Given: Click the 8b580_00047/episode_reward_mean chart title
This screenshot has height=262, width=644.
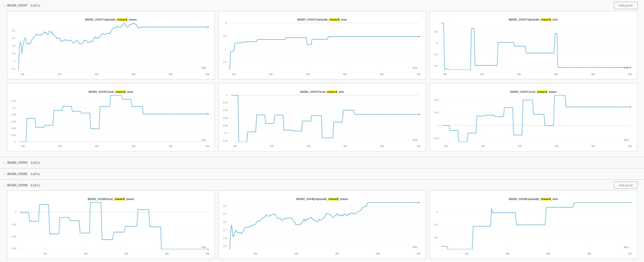Looking at the screenshot, I should click(x=111, y=20).
